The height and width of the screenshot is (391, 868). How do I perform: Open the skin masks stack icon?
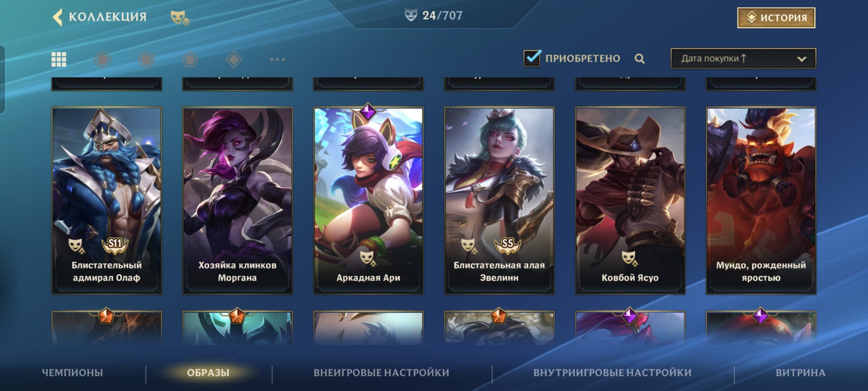(180, 17)
